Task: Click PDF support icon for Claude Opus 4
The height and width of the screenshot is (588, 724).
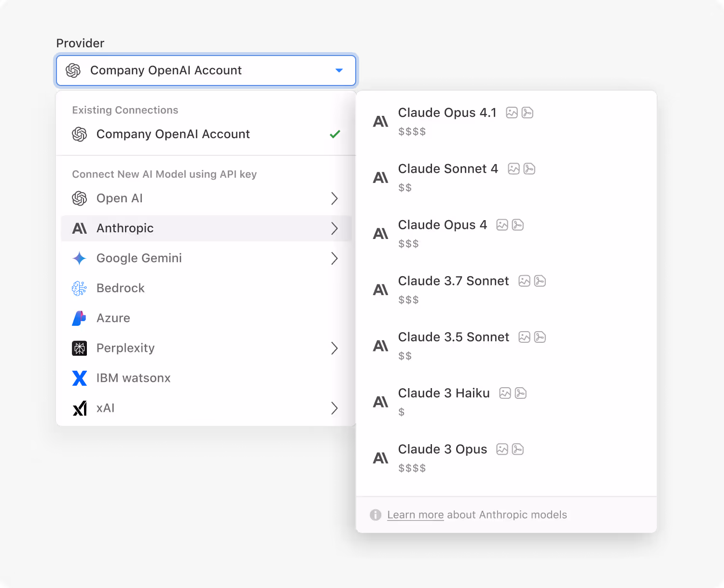Action: click(517, 225)
